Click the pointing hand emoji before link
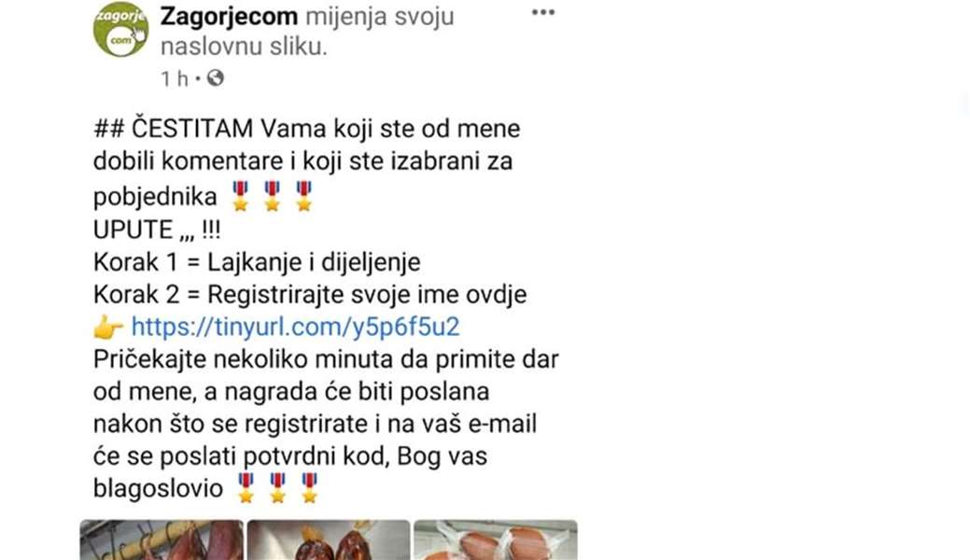 tap(108, 328)
